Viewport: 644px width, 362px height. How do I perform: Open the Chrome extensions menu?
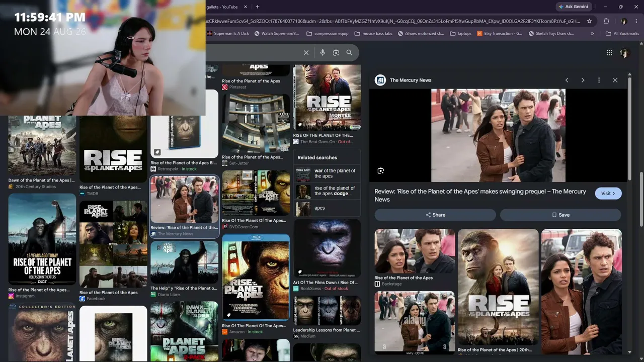[x=606, y=21]
